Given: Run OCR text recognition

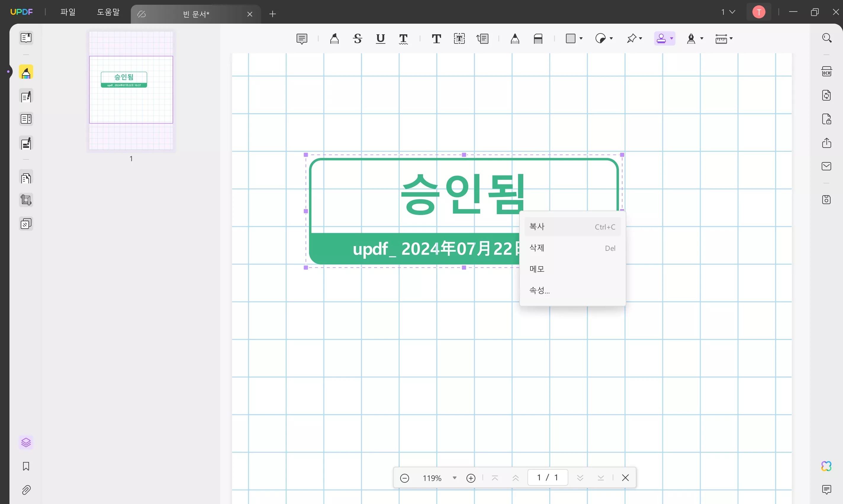Looking at the screenshot, I should pyautogui.click(x=826, y=71).
